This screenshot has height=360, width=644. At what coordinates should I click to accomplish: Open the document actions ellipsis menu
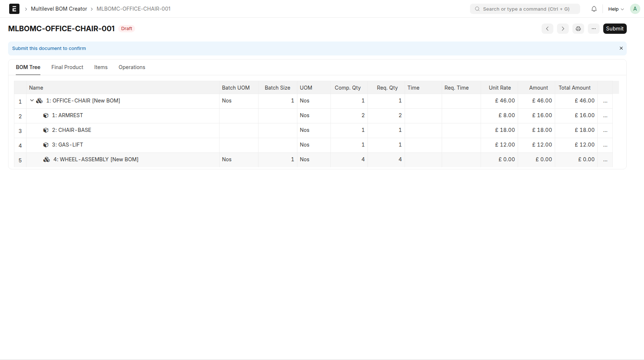pos(593,29)
